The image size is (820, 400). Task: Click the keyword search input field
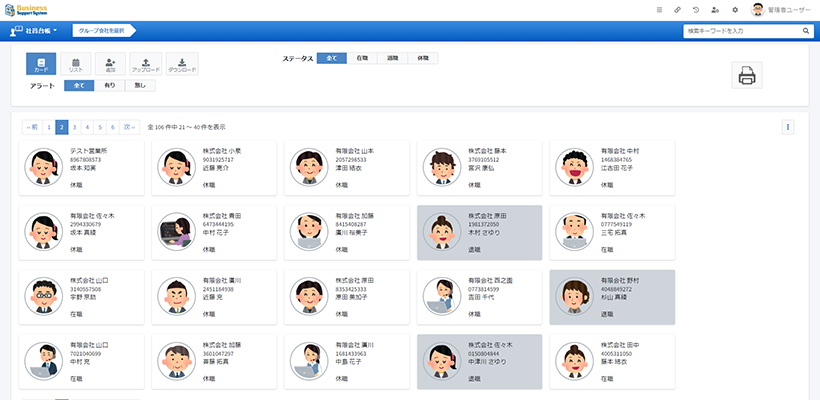click(x=740, y=31)
